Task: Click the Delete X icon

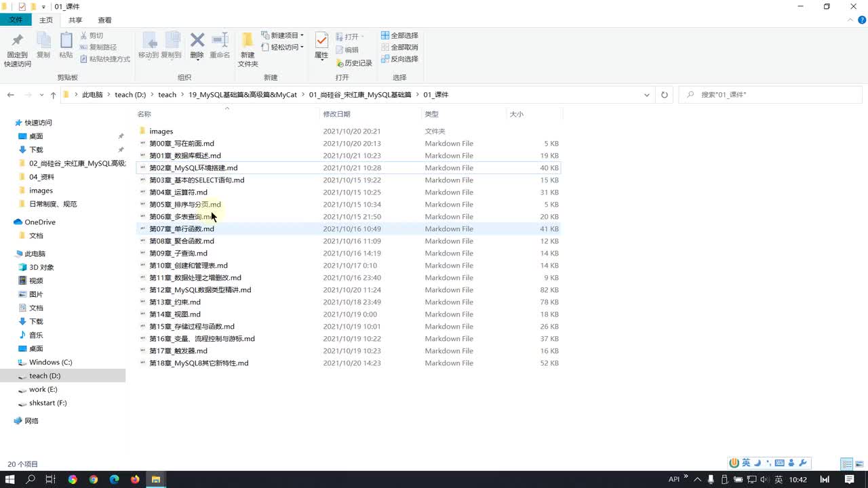Action: (x=197, y=45)
